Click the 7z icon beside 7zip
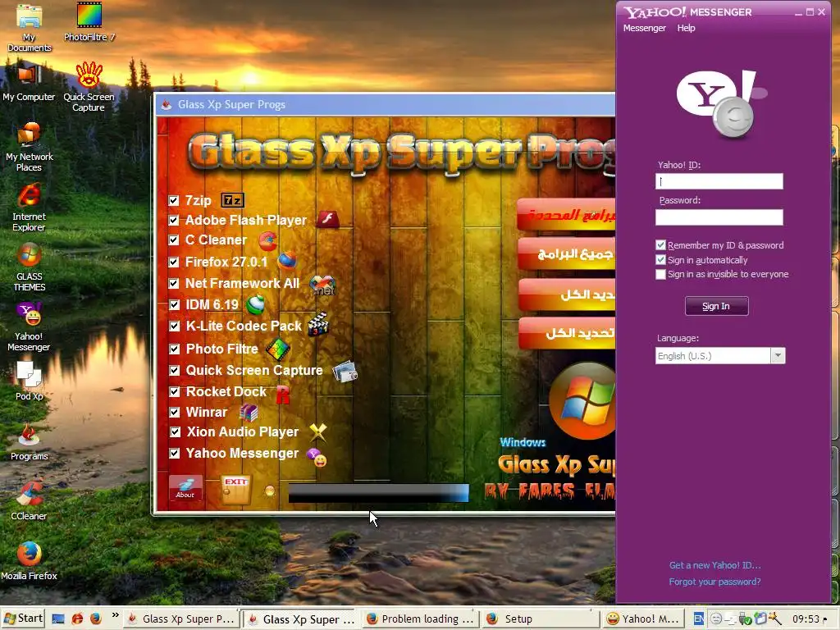840x630 pixels. pyautogui.click(x=232, y=200)
